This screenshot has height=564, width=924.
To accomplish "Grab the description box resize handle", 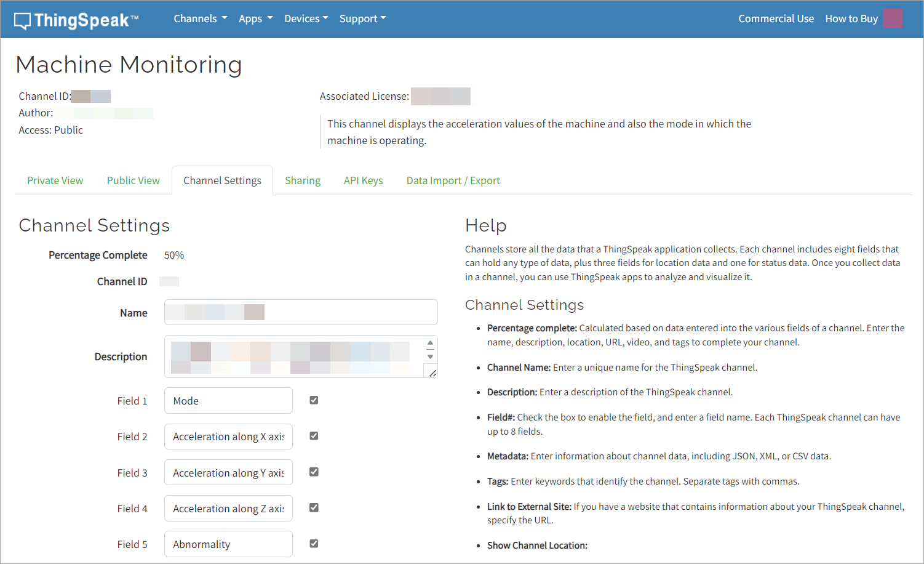I will tap(432, 373).
